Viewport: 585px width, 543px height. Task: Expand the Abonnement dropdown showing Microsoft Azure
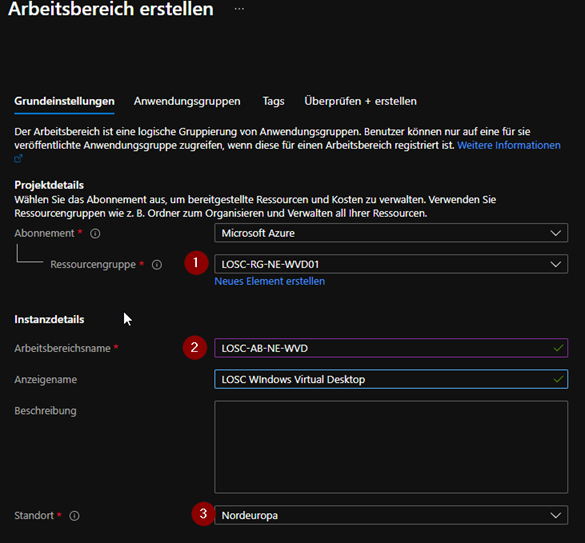(x=391, y=233)
